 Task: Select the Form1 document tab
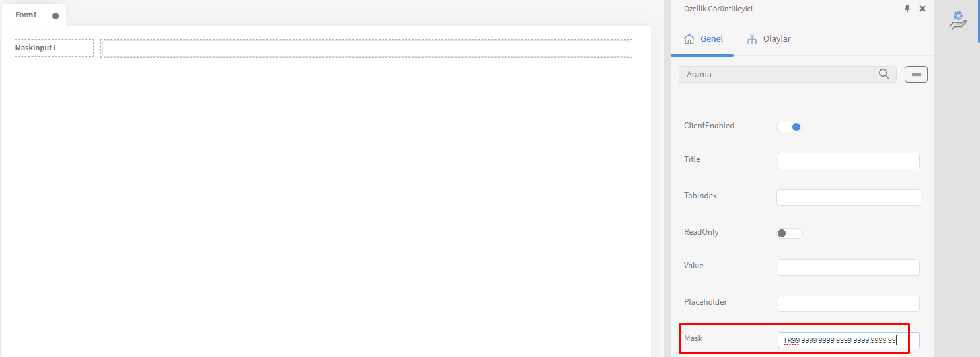34,15
